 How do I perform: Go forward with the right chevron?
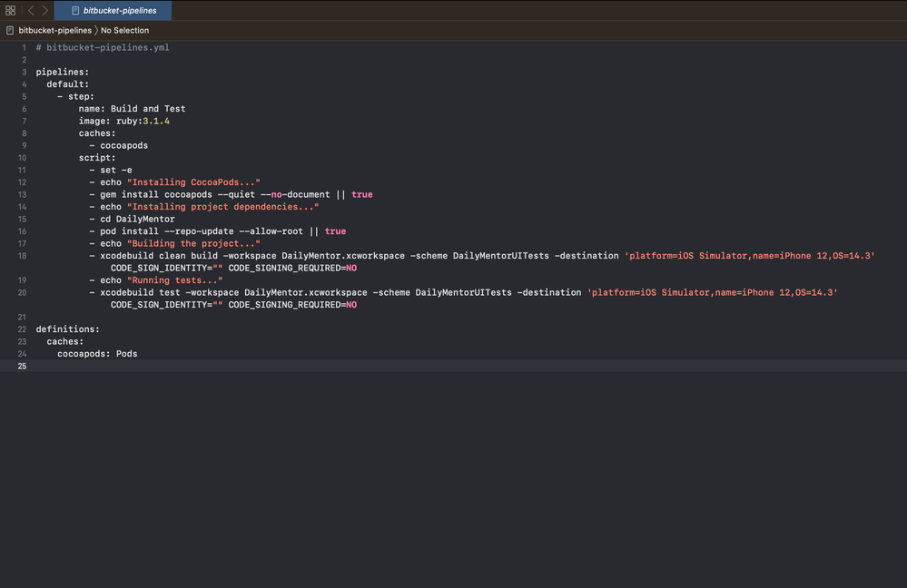pos(45,10)
